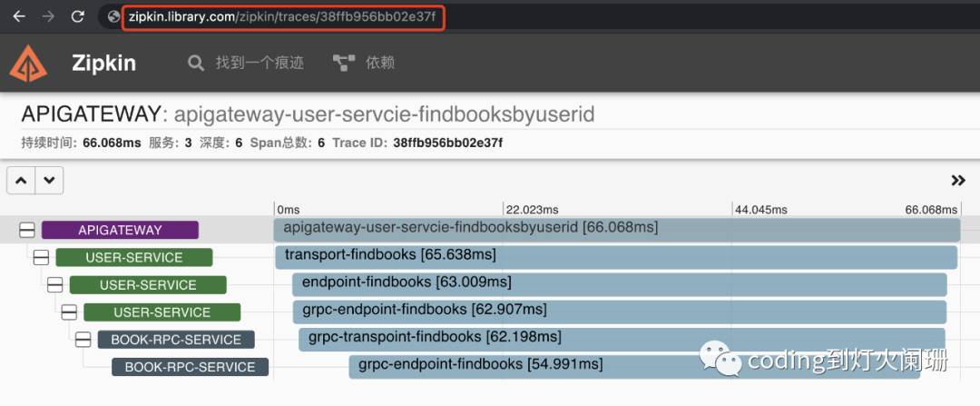Collapse BOOK-RPC-SERVICE row for grpc-transpoint-findbooks
Viewport: 980px width, 406px height.
pos(83,340)
